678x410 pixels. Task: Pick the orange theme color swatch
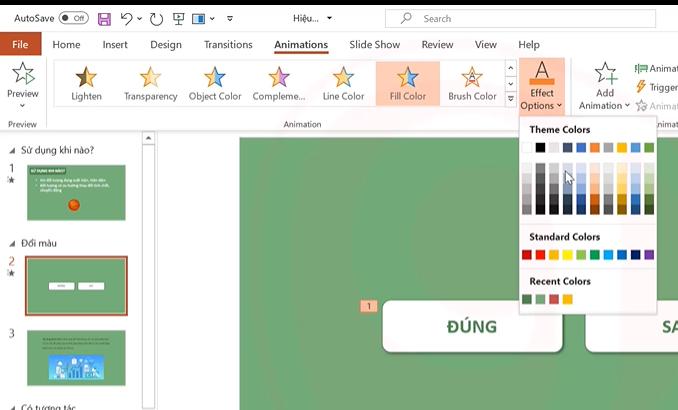point(595,147)
